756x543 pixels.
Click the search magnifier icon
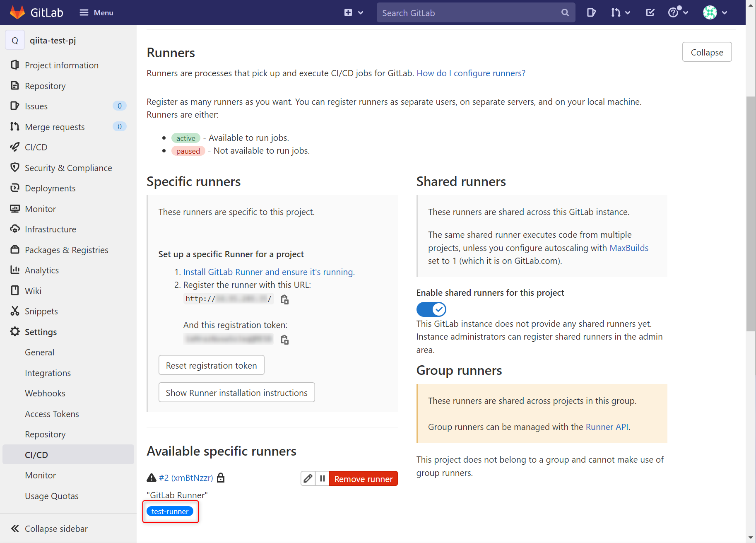(x=565, y=12)
